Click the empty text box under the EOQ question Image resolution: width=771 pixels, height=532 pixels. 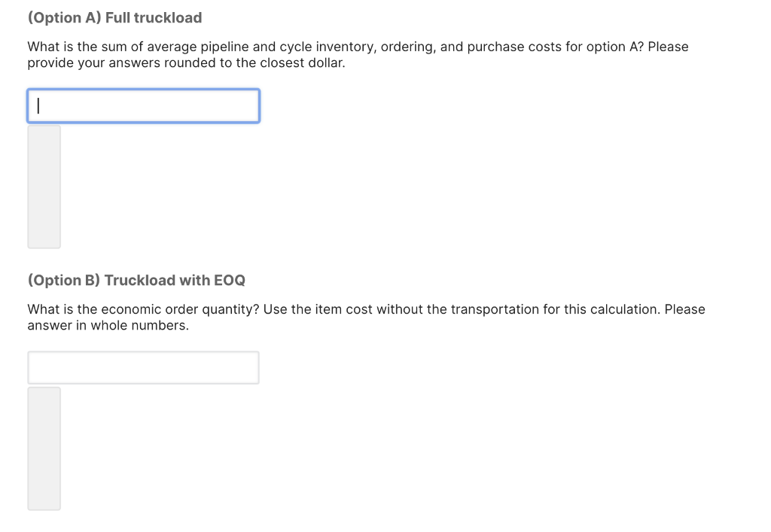pyautogui.click(x=143, y=367)
